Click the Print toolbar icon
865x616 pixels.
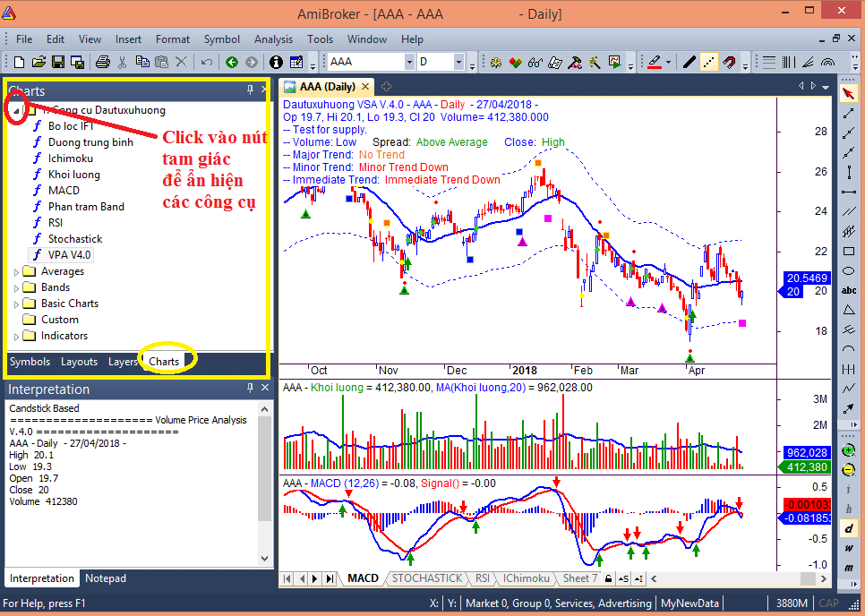(x=102, y=63)
